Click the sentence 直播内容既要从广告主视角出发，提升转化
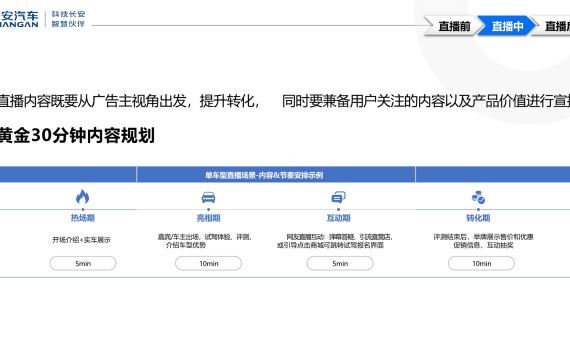Screen dimensions: 570x360 click(129, 101)
